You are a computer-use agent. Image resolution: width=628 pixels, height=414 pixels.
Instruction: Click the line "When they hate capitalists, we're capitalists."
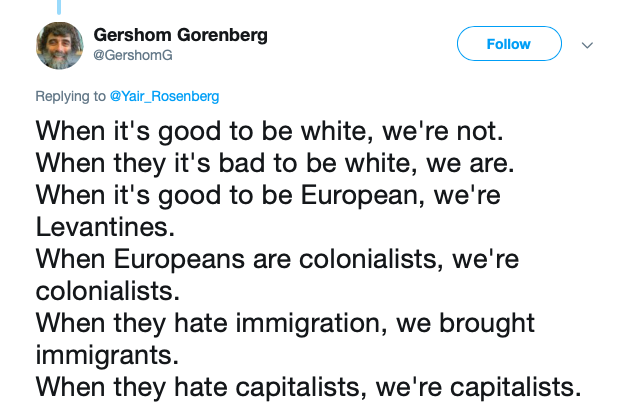(308, 387)
